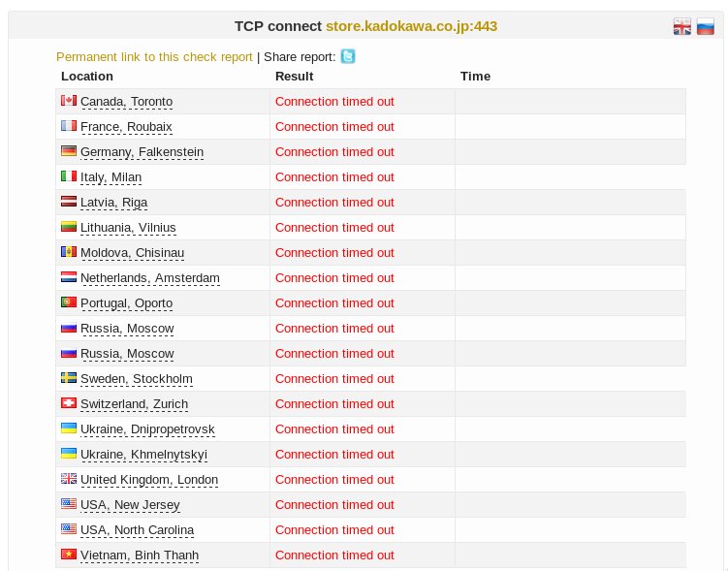The width and height of the screenshot is (728, 571).
Task: Select the Netherlands, Amsterdam location
Action: point(150,278)
